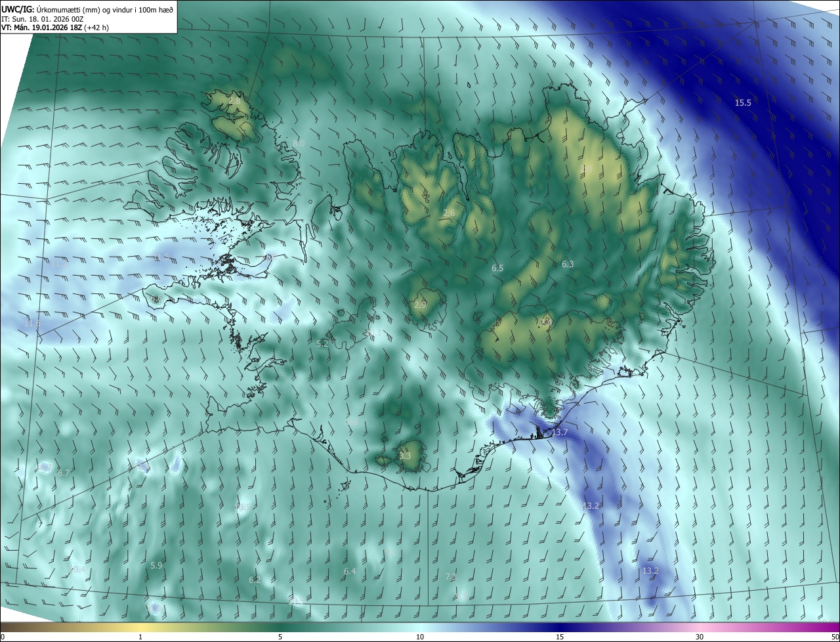
Task: Select the 6.3 value label
Action: point(568,264)
